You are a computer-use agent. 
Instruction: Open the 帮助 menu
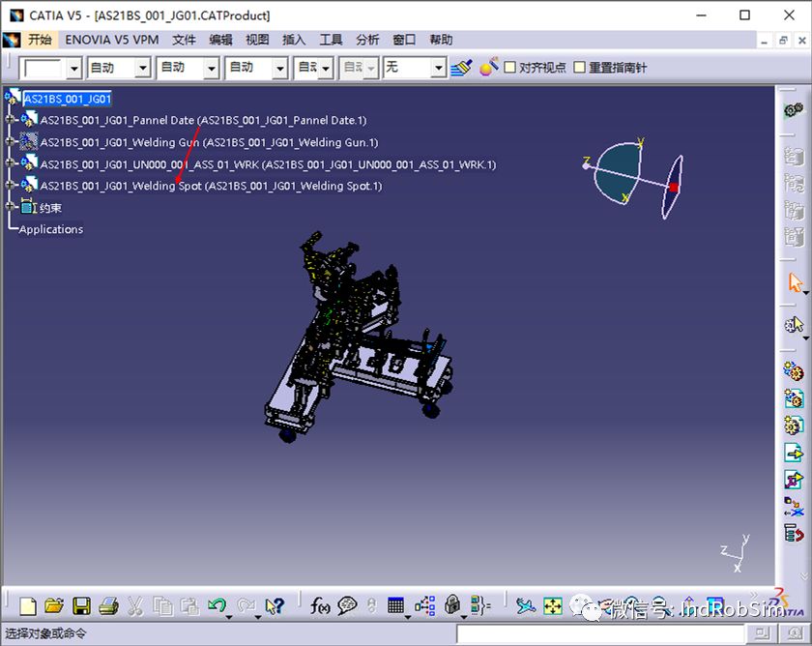click(x=441, y=40)
